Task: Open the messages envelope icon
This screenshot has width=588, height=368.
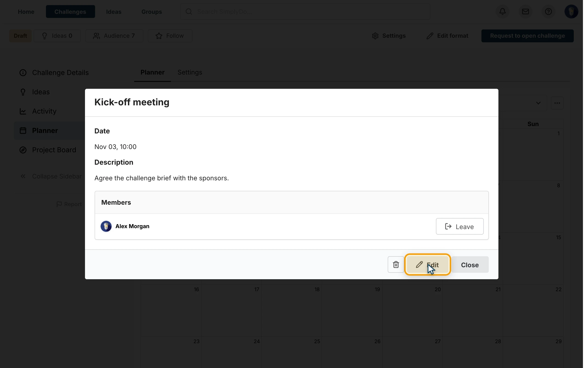Action: 525,11
